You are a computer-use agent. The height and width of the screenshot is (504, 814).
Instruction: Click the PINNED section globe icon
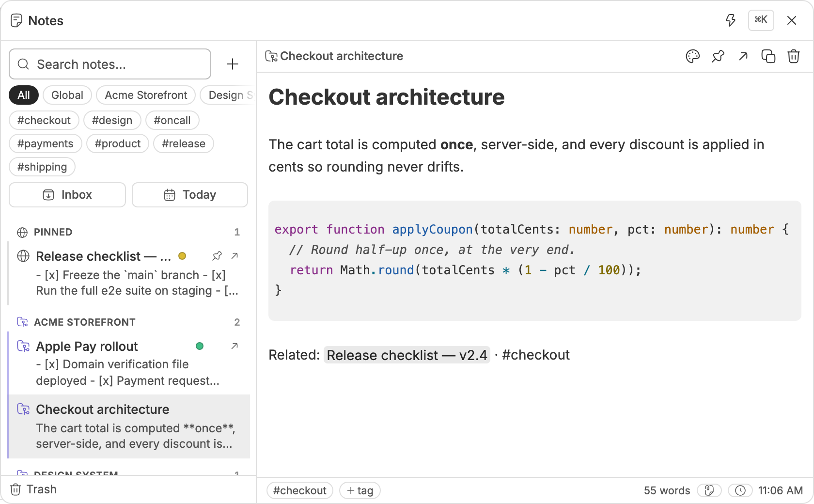22,232
